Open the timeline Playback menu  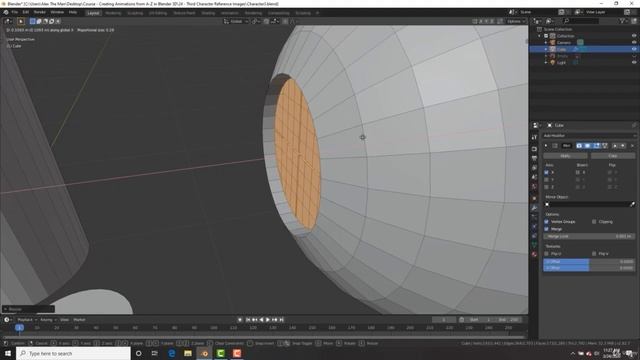click(x=27, y=320)
